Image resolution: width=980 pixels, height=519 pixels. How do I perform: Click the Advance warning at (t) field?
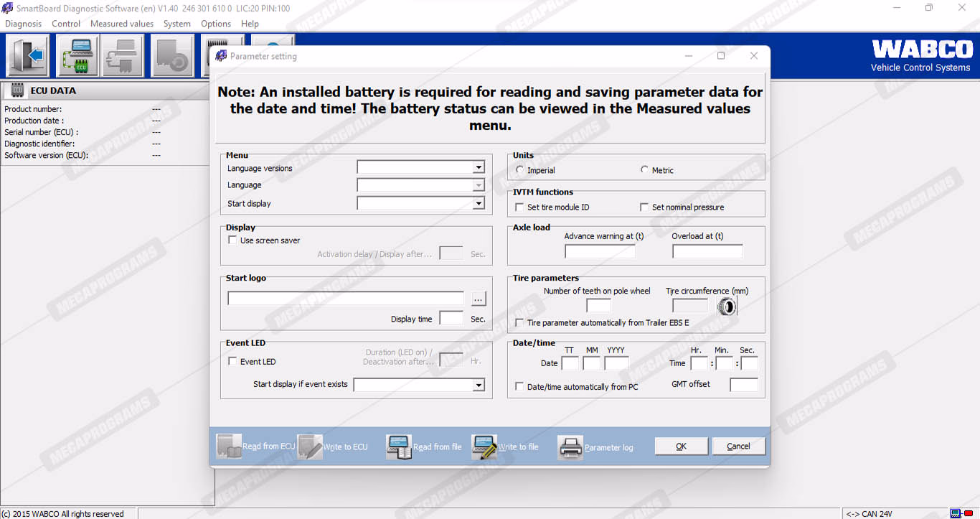pyautogui.click(x=600, y=251)
